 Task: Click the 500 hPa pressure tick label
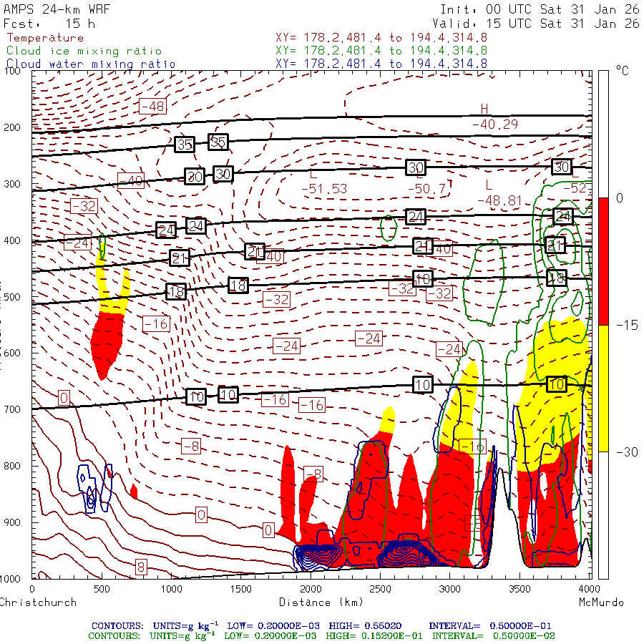pyautogui.click(x=12, y=297)
